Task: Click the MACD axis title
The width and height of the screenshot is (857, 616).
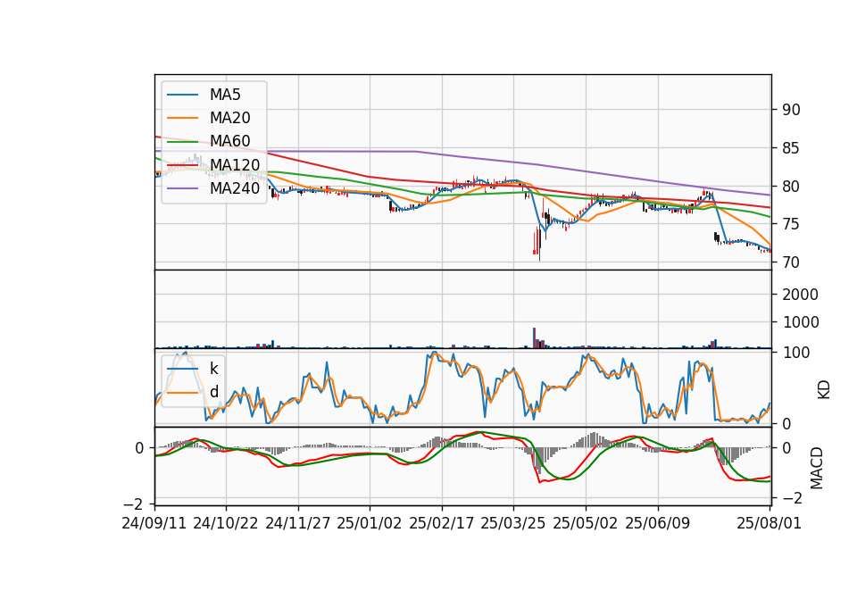Action: 817,468
